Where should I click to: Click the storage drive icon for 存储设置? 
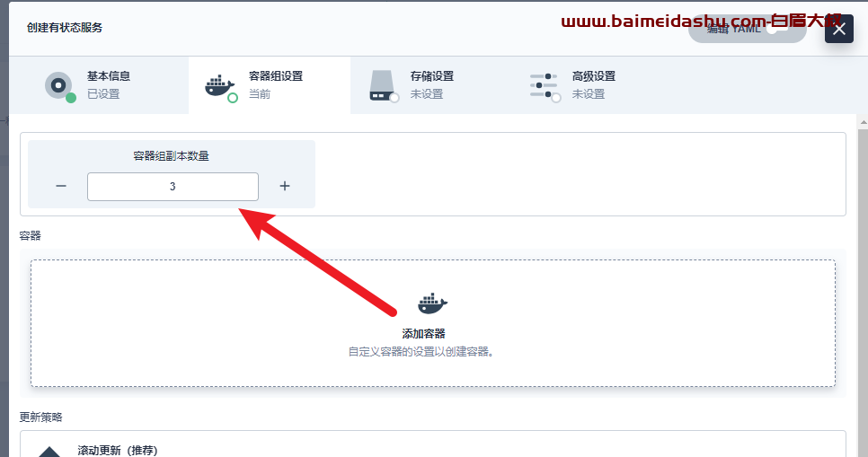[x=381, y=85]
